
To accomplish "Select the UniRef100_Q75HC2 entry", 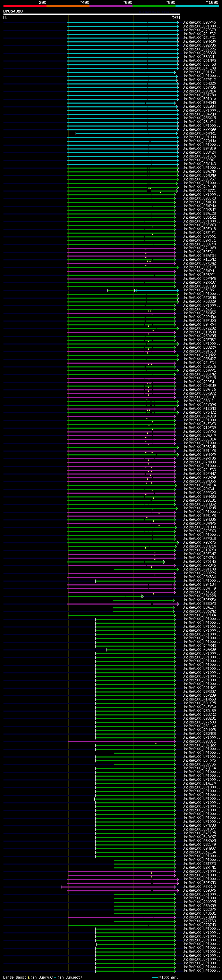I will click(x=199, y=412).
